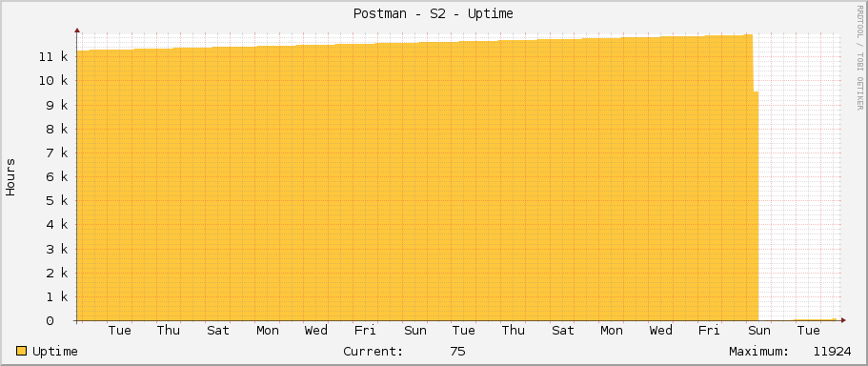Click the 'Uptime' legend label
Image resolution: width=868 pixels, height=366 pixels.
pos(55,352)
